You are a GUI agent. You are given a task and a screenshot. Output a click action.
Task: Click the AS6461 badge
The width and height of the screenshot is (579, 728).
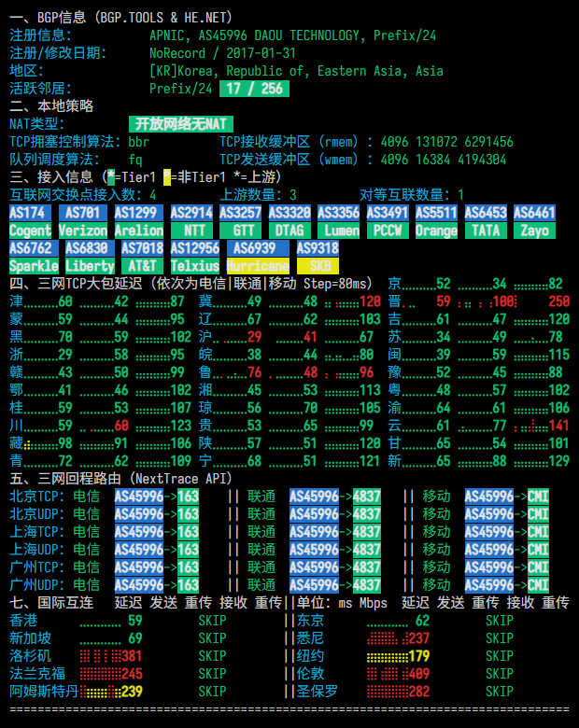[534, 213]
